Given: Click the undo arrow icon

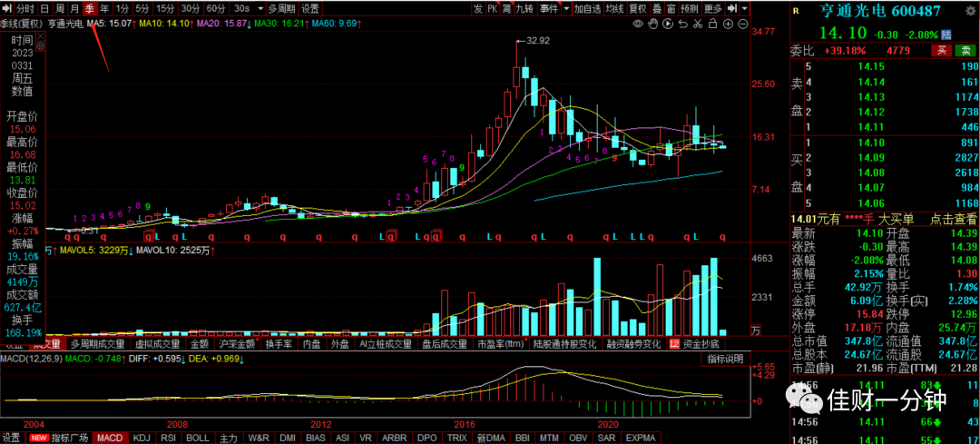Looking at the screenshot, I should [682, 24].
